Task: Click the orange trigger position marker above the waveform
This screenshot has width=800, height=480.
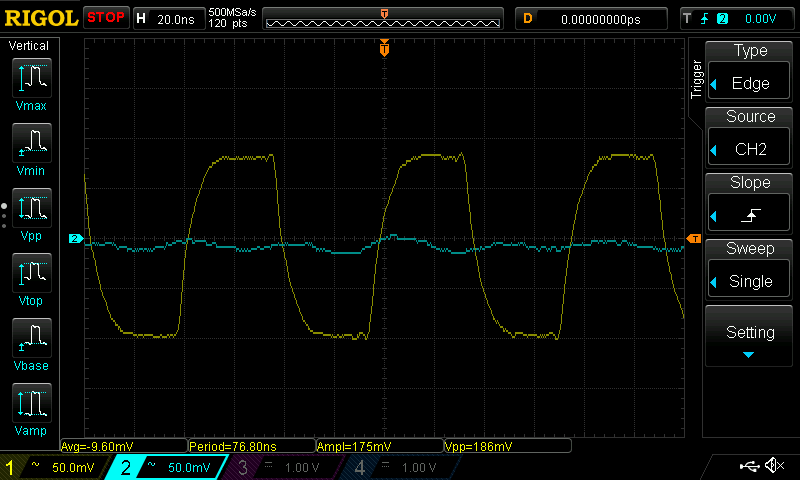Action: pos(384,48)
